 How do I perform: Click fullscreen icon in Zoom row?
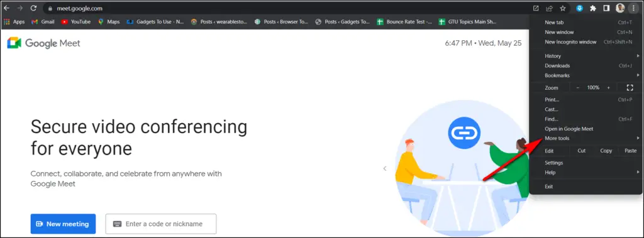tap(630, 87)
